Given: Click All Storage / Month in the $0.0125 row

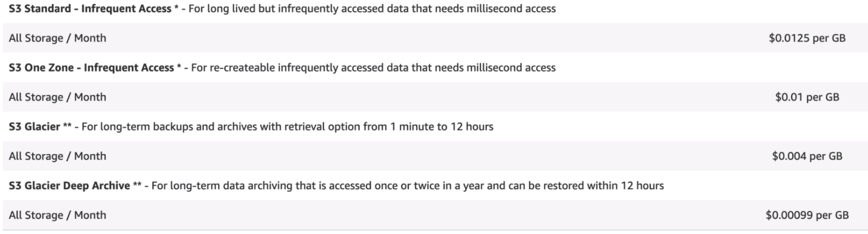Looking at the screenshot, I should [x=57, y=38].
